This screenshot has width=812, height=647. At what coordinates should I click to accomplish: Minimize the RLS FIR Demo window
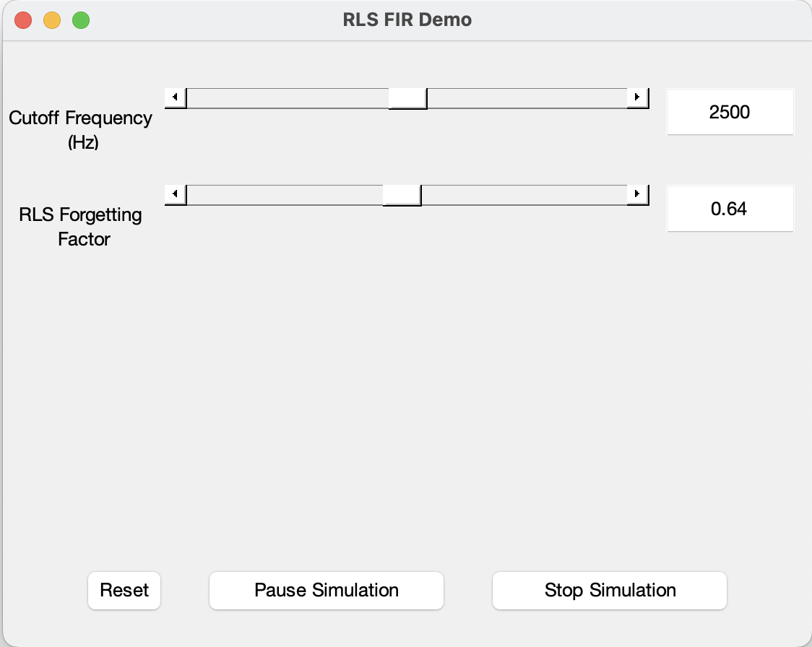[x=52, y=19]
